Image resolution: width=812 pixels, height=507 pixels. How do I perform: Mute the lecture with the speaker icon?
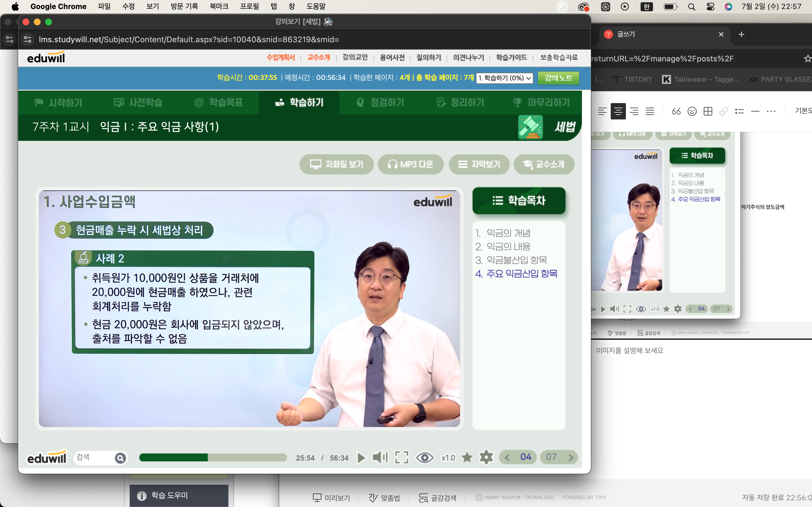pyautogui.click(x=380, y=457)
